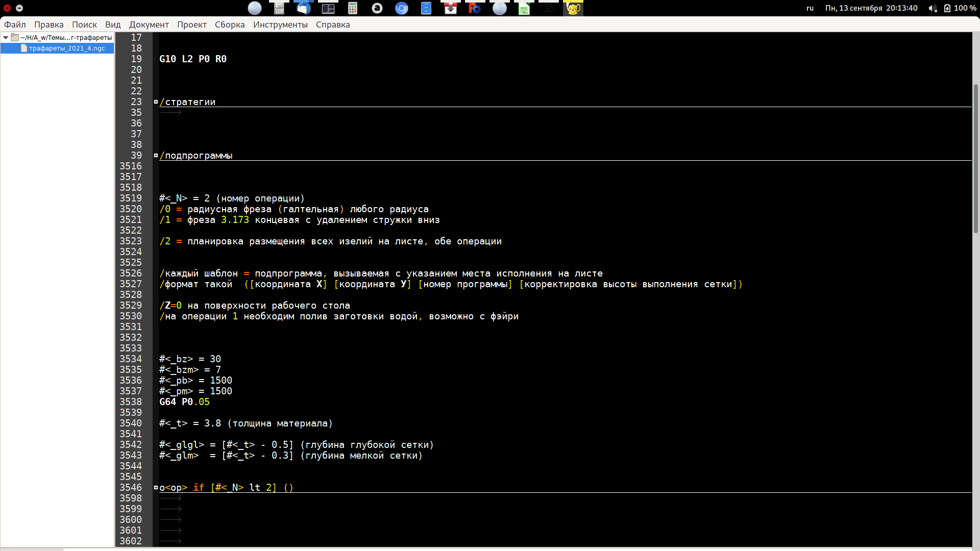Unfold the o<op> if block

point(156,488)
